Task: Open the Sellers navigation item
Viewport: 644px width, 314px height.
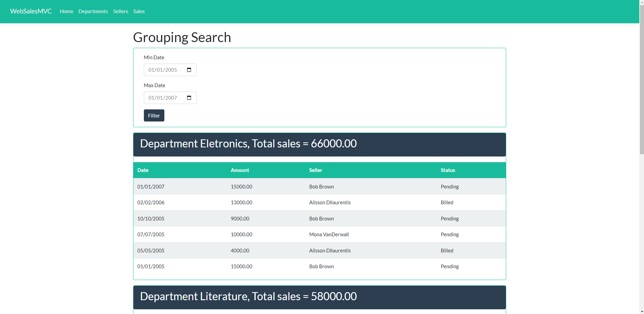Action: (x=120, y=11)
